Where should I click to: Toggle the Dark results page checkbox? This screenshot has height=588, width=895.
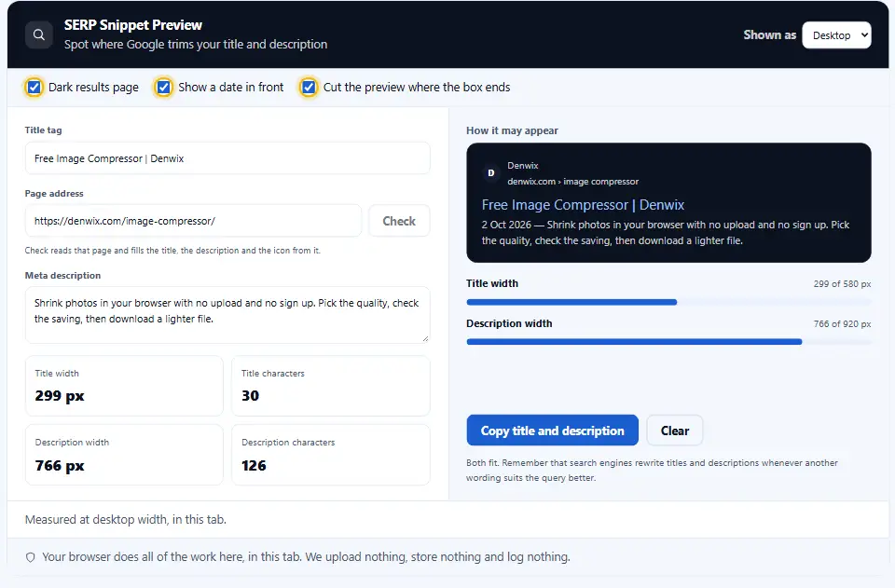tap(34, 88)
